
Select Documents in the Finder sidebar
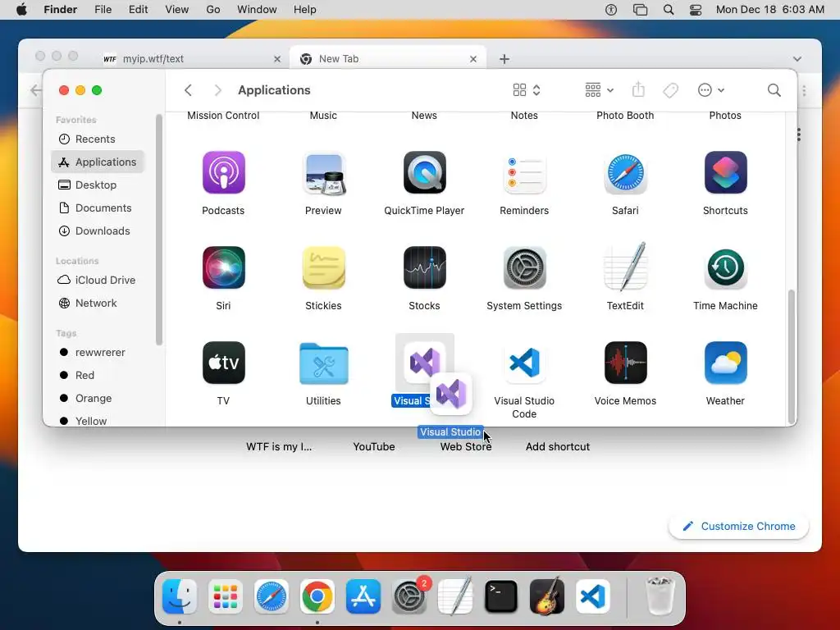tap(98, 208)
